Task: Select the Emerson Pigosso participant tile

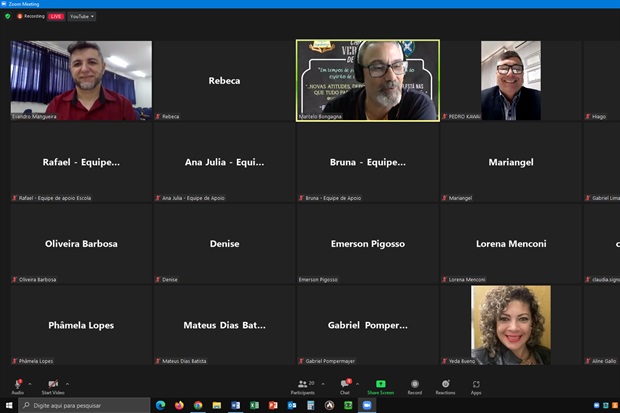Action: point(368,243)
